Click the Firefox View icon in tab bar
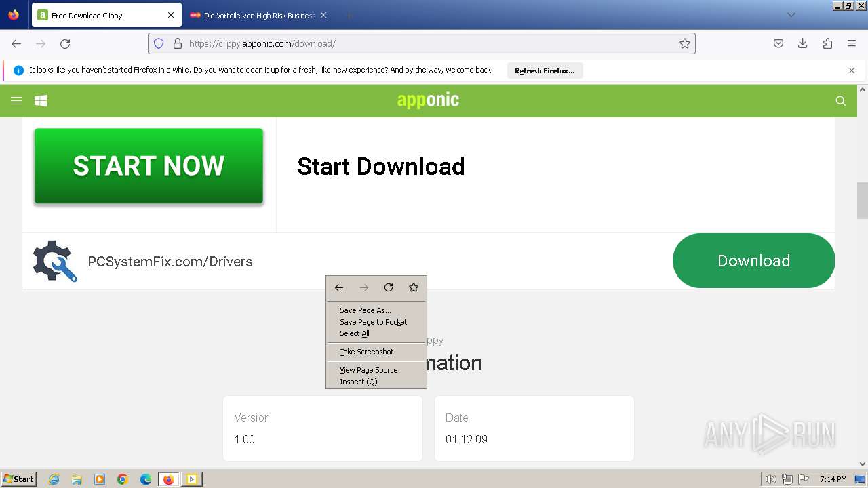868x488 pixels. coord(14,15)
